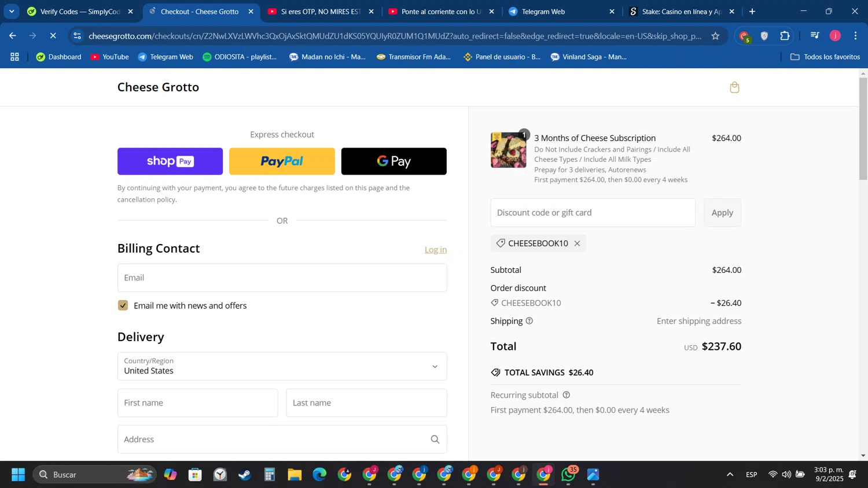Image resolution: width=868 pixels, height=488 pixels.
Task: Open the Dashboard bookmark
Action: [58, 57]
